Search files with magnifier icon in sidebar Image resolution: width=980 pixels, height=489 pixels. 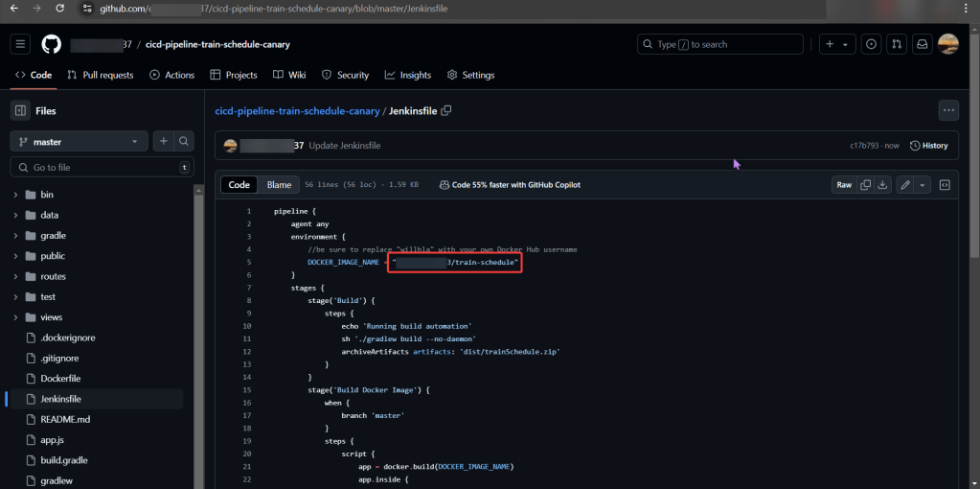(x=184, y=142)
